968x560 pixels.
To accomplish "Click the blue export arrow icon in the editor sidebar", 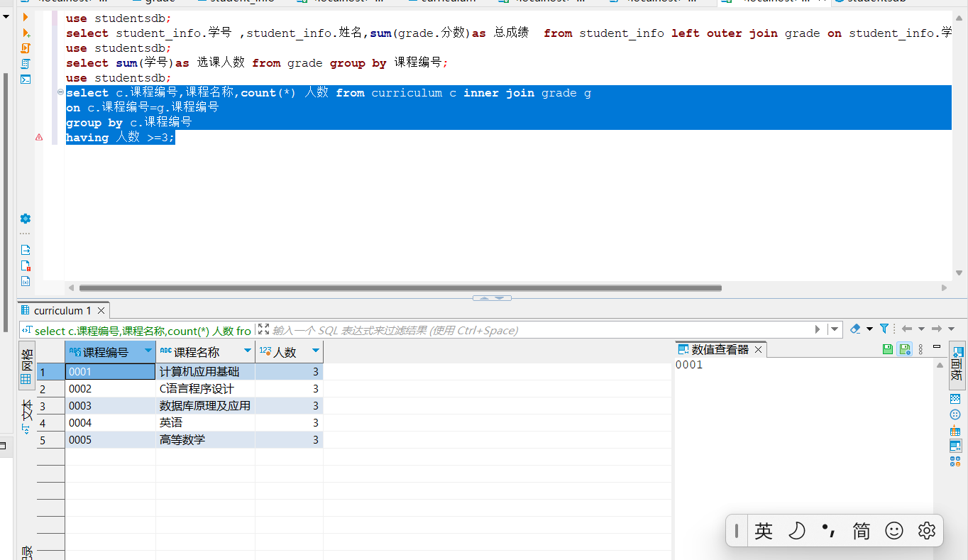I will 26,250.
